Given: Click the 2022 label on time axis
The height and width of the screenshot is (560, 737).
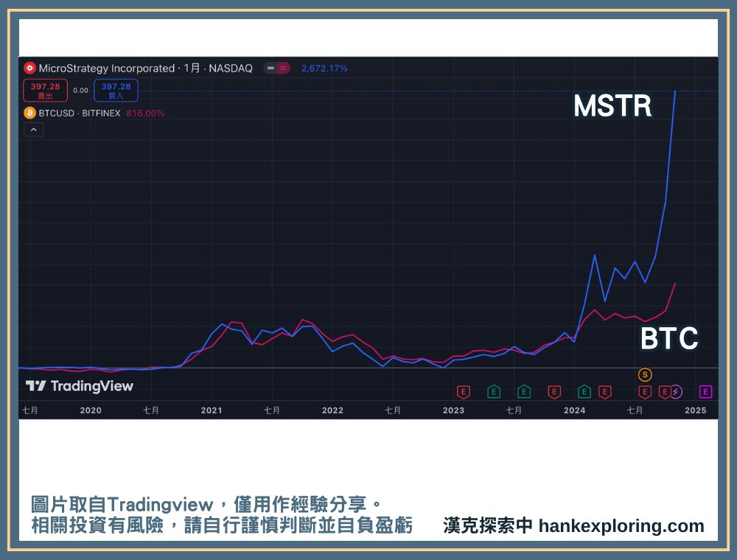Looking at the screenshot, I should pyautogui.click(x=333, y=410).
